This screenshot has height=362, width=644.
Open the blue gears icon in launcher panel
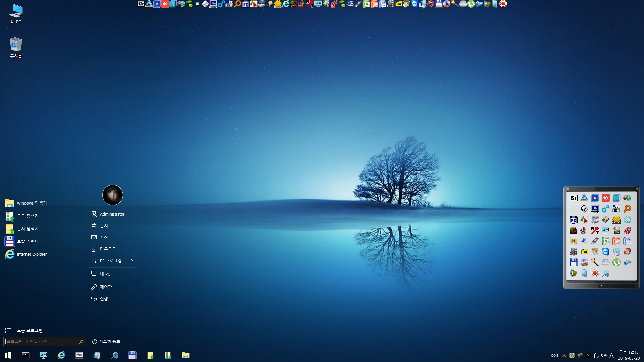(x=606, y=209)
